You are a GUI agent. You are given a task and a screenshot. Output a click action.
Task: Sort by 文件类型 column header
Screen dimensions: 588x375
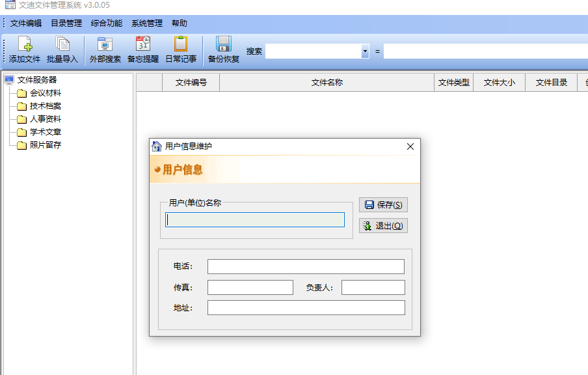tap(454, 83)
